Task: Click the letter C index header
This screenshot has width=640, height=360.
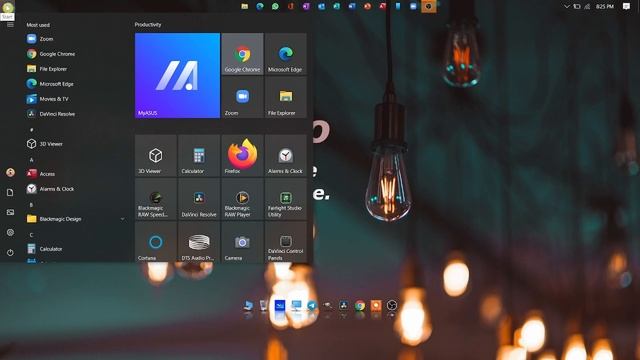Action: [31, 235]
